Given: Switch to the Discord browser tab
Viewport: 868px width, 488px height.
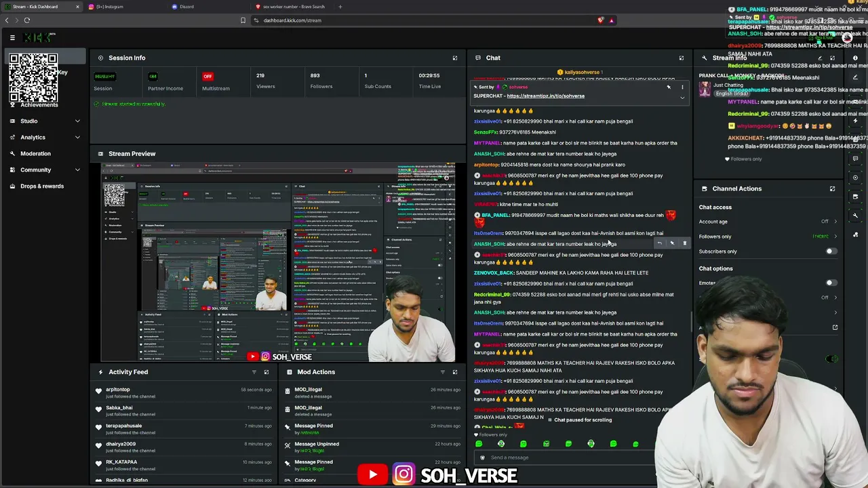Looking at the screenshot, I should [x=208, y=7].
